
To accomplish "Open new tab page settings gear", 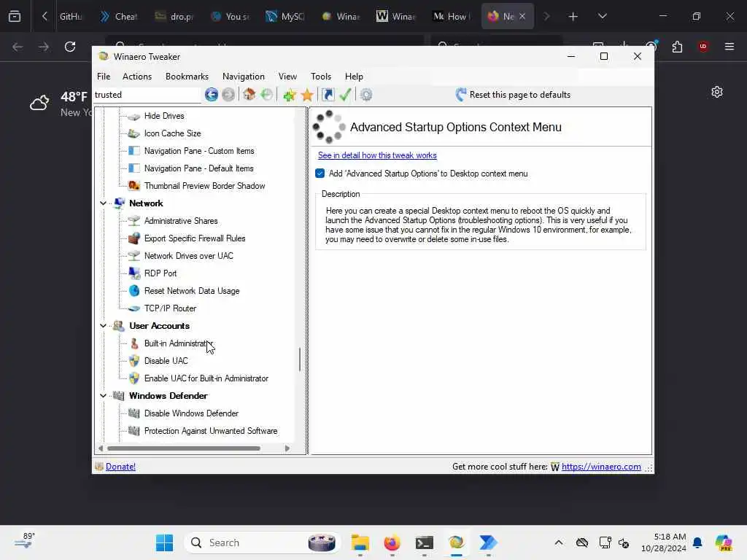I will coord(717,92).
